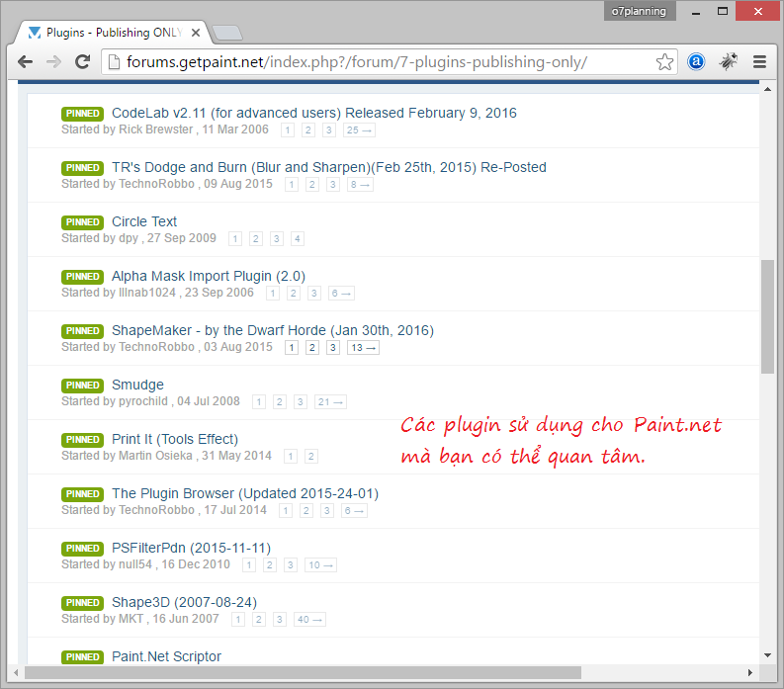Open The Plugin Browser topic
Viewport: 784px width, 689px height.
245,493
